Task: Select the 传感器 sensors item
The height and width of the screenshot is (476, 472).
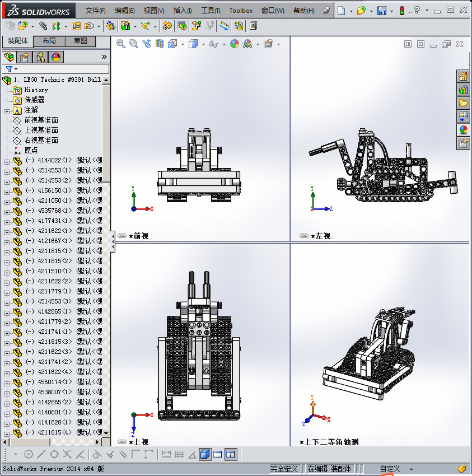Action: (34, 100)
